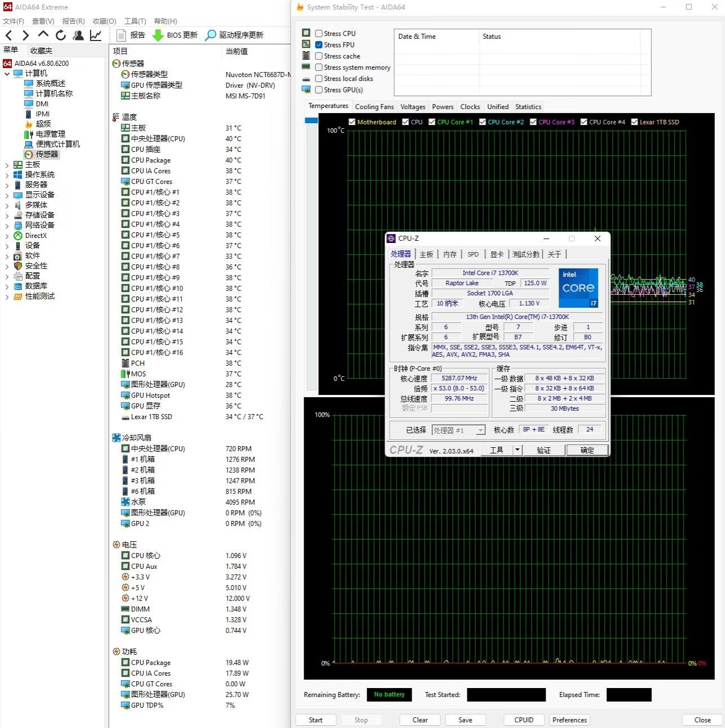
Task: Go up one level with the up arrow
Action: [x=43, y=35]
